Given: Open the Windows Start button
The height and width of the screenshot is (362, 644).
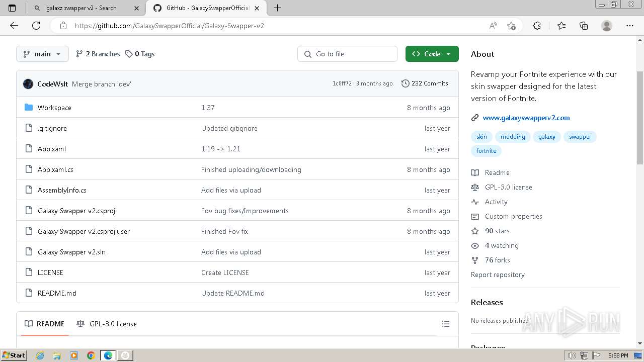Looking at the screenshot, I should point(14,355).
